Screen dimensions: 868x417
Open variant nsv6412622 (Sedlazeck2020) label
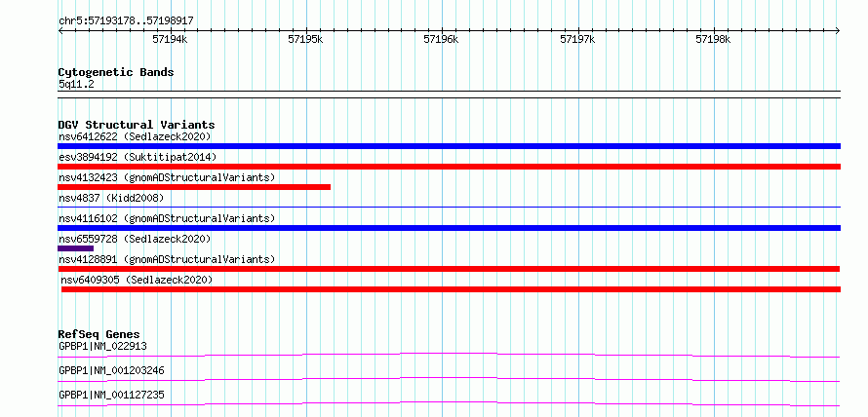pos(135,136)
